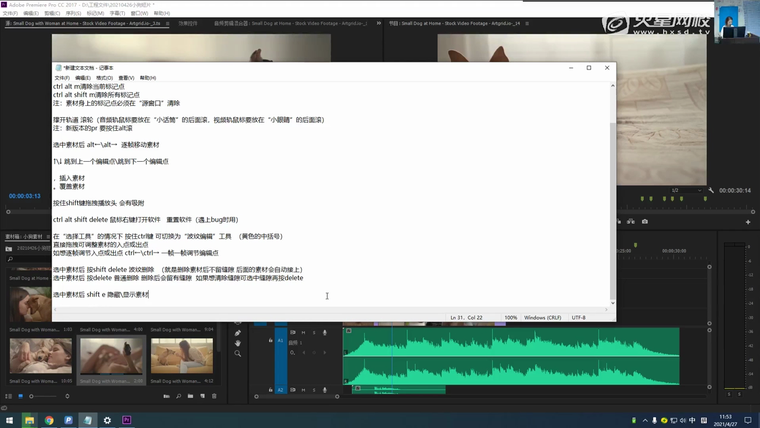Open the Premiere 序列(S) menu

point(73,13)
